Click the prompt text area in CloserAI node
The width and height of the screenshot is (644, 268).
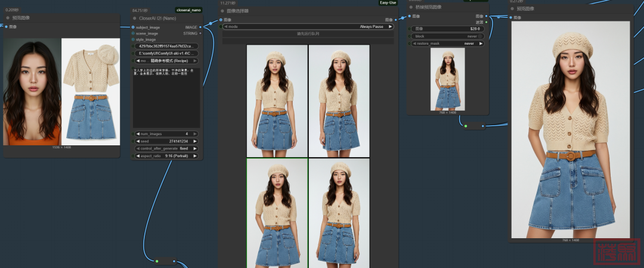[x=167, y=95]
